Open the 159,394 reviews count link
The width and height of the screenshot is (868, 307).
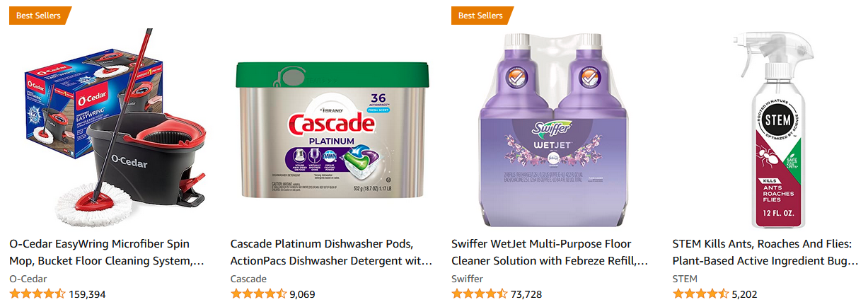click(x=87, y=294)
